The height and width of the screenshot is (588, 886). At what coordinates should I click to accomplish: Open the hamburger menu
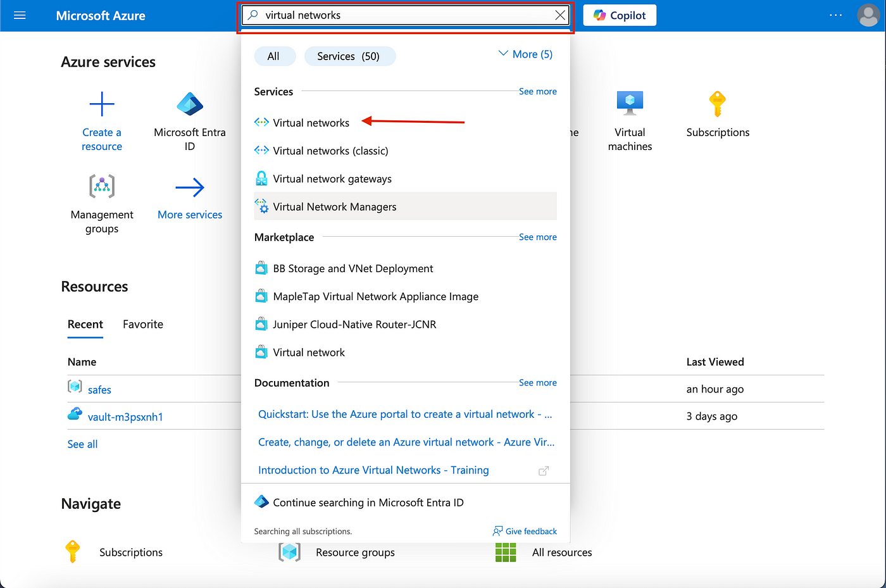click(x=20, y=15)
